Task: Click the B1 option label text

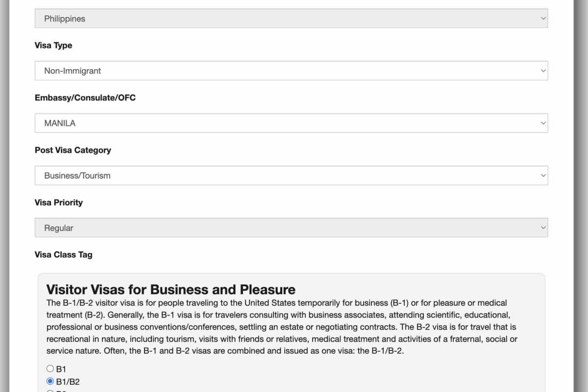Action: 61,369
